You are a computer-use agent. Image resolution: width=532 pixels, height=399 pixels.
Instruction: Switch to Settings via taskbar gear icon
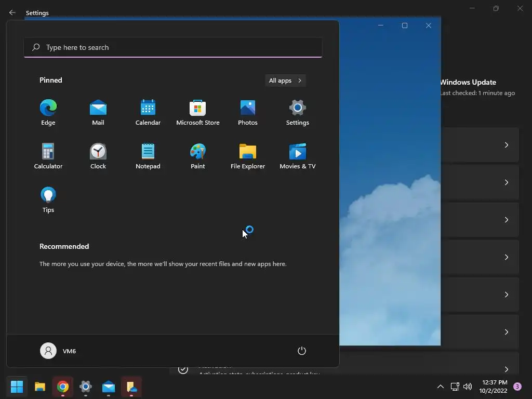(x=86, y=387)
